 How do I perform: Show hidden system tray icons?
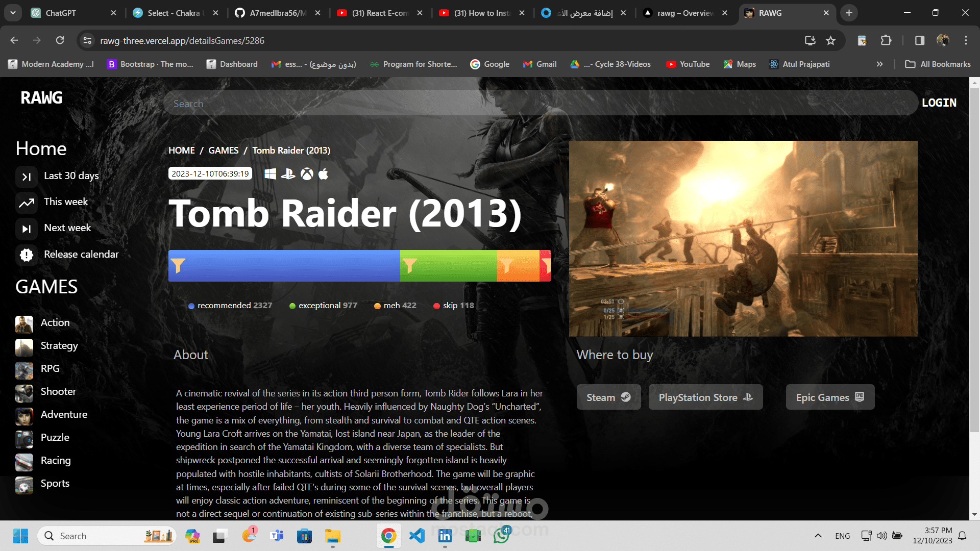818,536
